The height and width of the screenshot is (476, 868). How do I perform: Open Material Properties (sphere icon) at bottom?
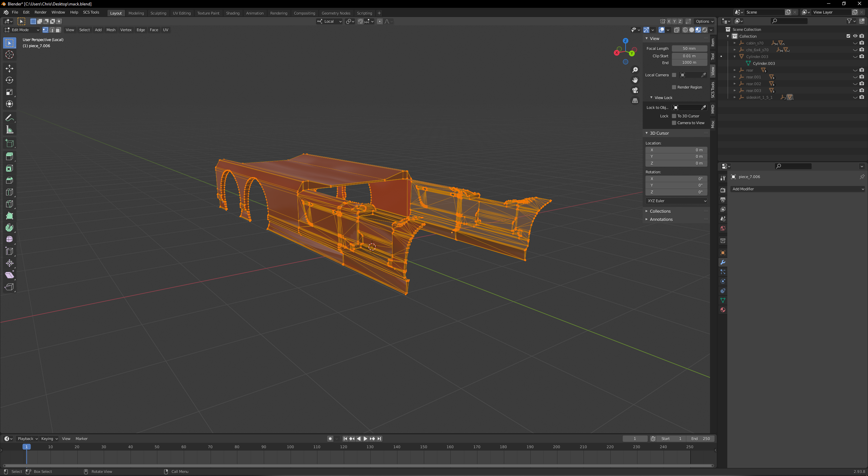tap(723, 309)
